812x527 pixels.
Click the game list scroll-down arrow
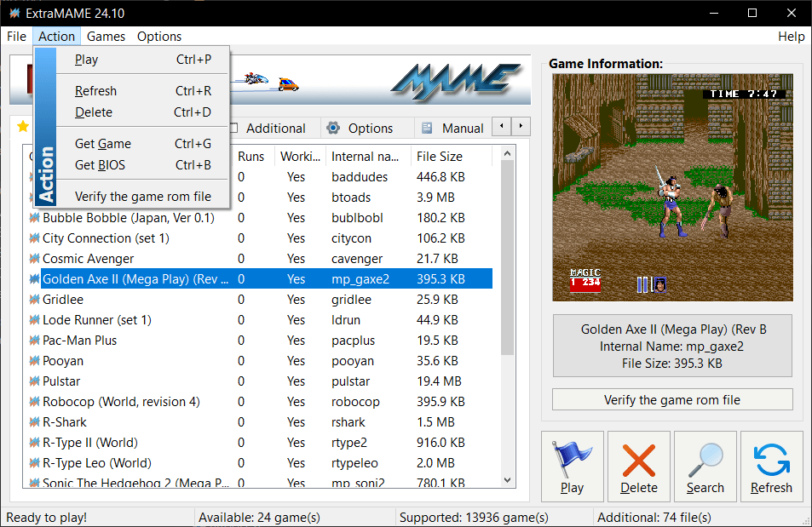click(x=508, y=480)
